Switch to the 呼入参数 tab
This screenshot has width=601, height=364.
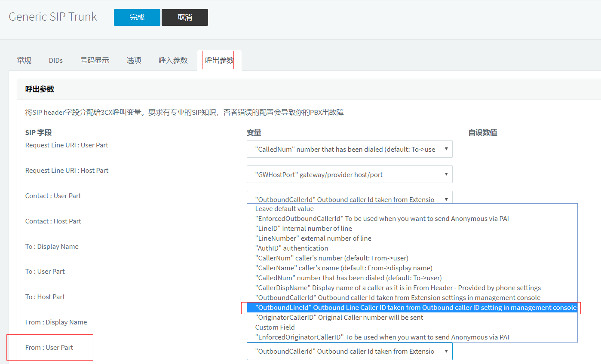coord(173,60)
